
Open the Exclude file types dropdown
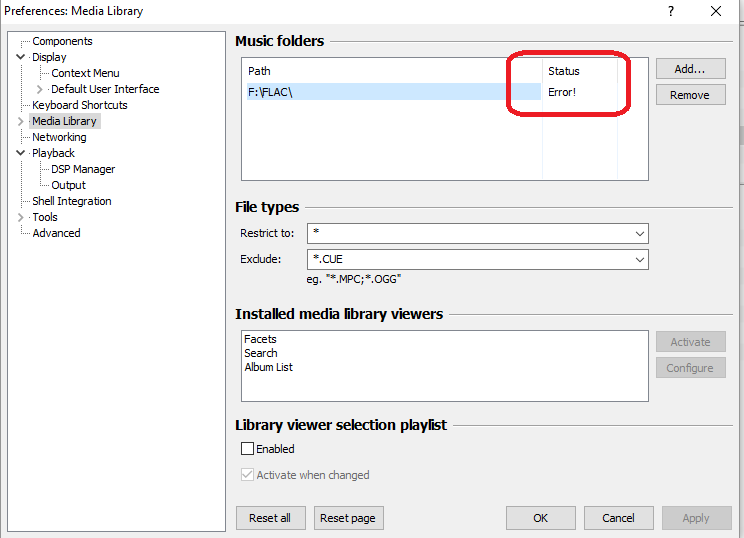(639, 259)
